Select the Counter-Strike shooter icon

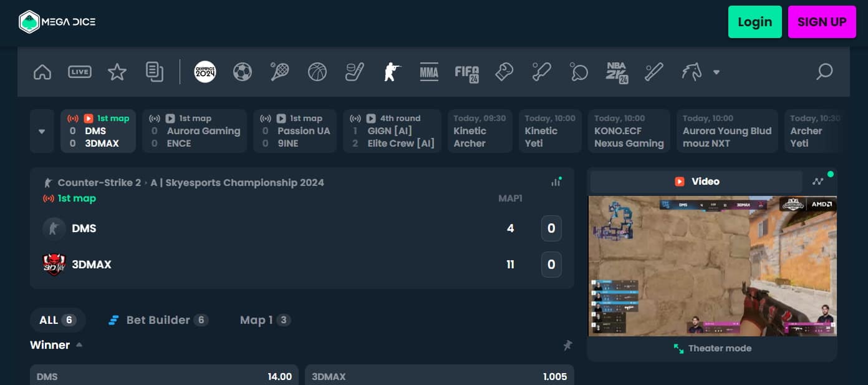pyautogui.click(x=392, y=72)
